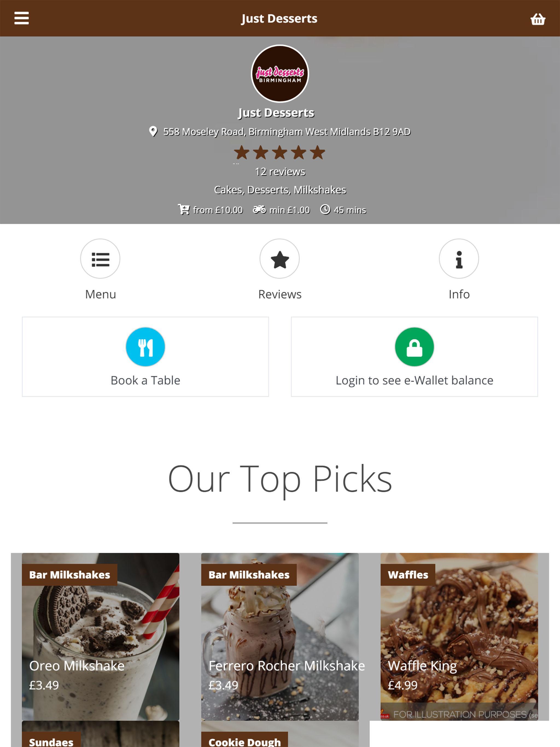
Task: Select the Ferrero Rocher Milkshake card
Action: pyautogui.click(x=280, y=637)
